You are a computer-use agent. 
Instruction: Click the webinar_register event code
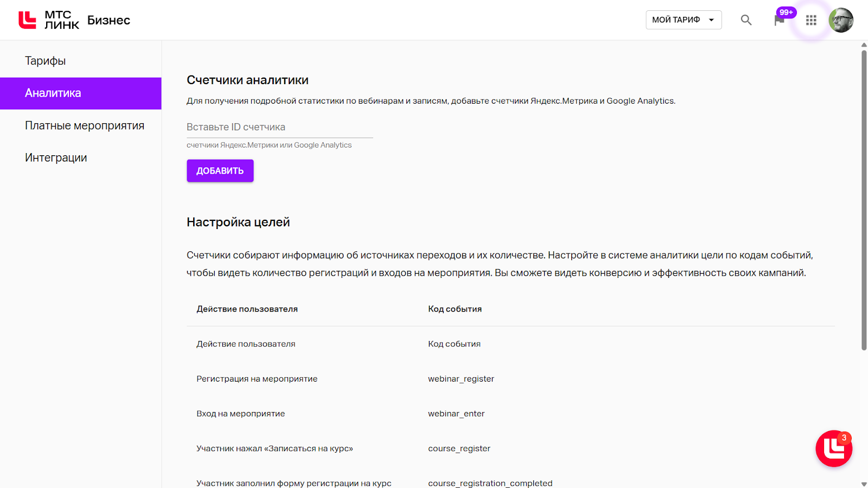pos(461,379)
